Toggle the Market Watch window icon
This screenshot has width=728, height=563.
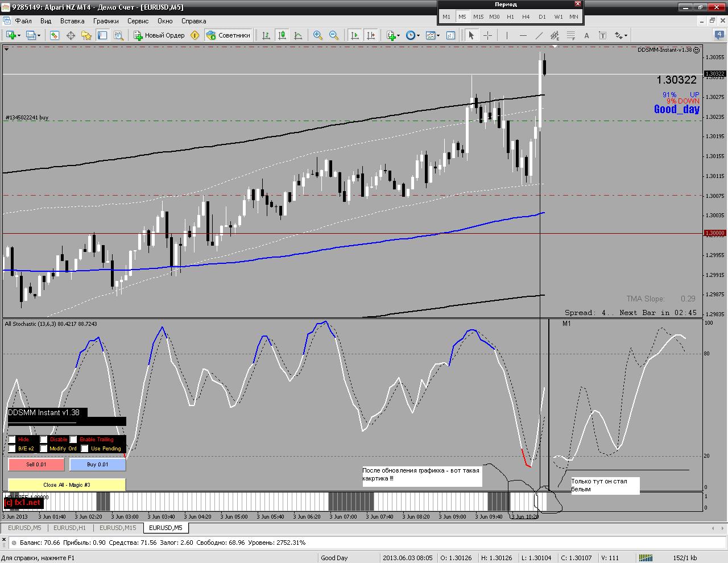pyautogui.click(x=55, y=35)
